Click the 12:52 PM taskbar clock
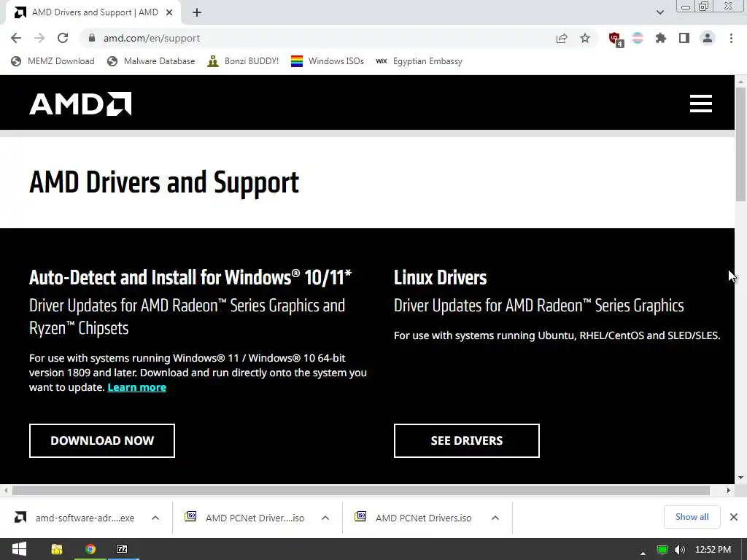 coord(713,550)
